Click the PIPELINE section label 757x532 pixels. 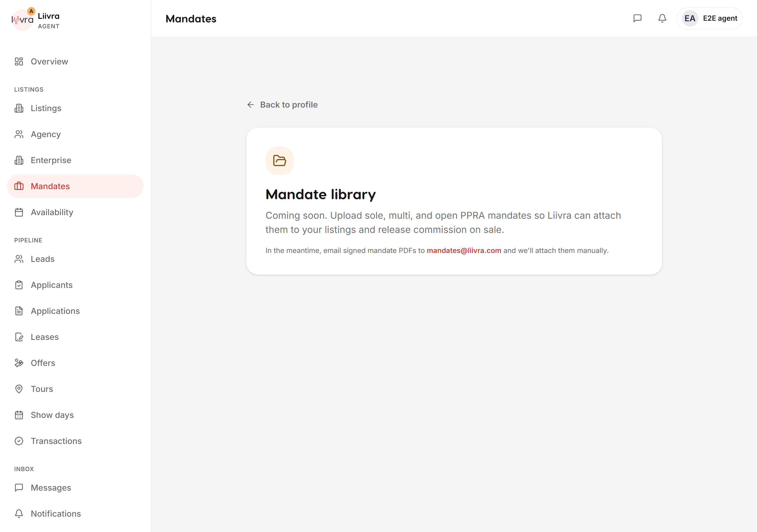pyautogui.click(x=28, y=240)
